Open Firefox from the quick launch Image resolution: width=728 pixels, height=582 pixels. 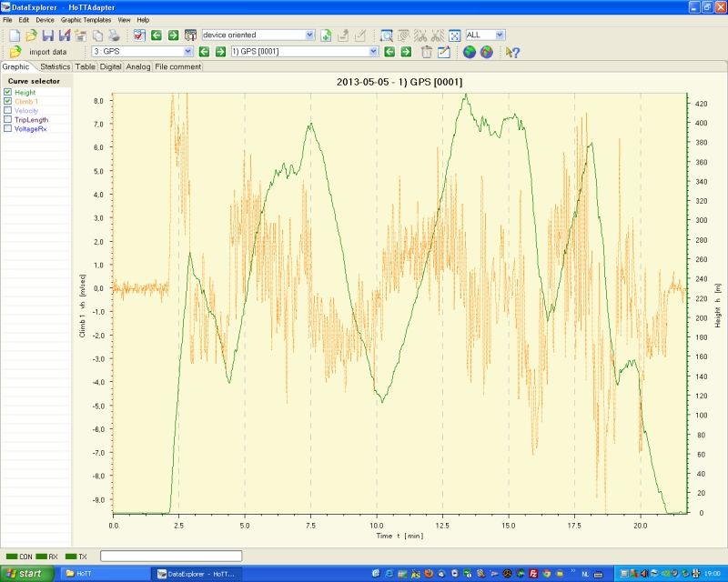(x=429, y=574)
